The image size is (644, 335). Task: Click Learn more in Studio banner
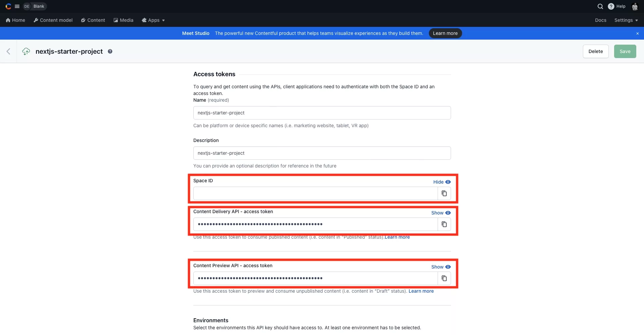(x=445, y=33)
